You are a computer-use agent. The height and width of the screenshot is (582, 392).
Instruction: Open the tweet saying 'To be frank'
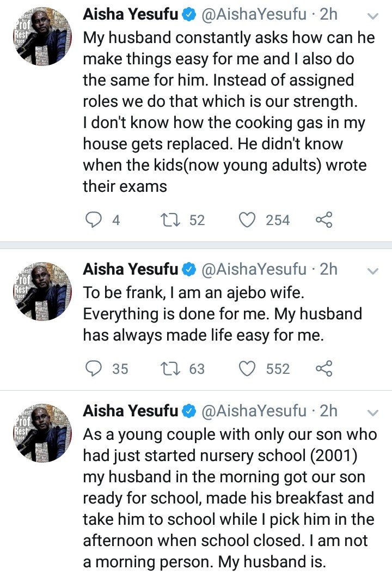click(222, 314)
